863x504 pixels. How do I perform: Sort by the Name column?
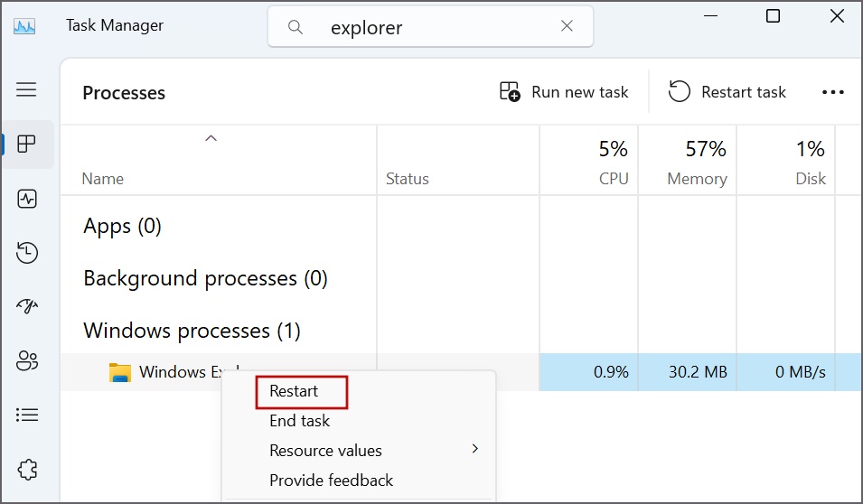[x=102, y=178]
